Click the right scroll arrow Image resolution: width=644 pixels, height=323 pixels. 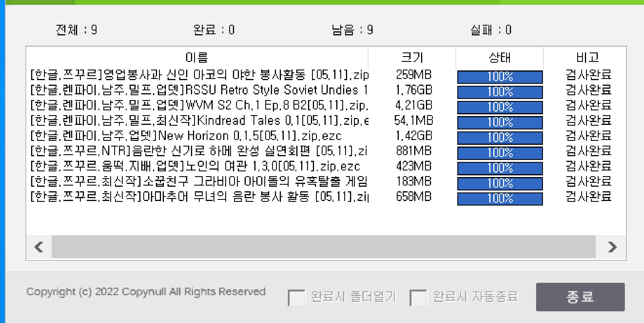pos(612,247)
